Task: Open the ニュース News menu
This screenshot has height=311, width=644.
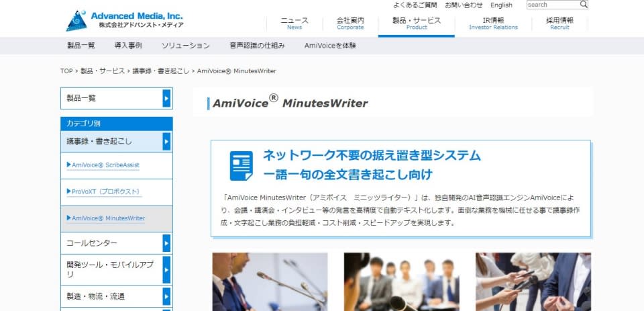Action: [x=294, y=24]
